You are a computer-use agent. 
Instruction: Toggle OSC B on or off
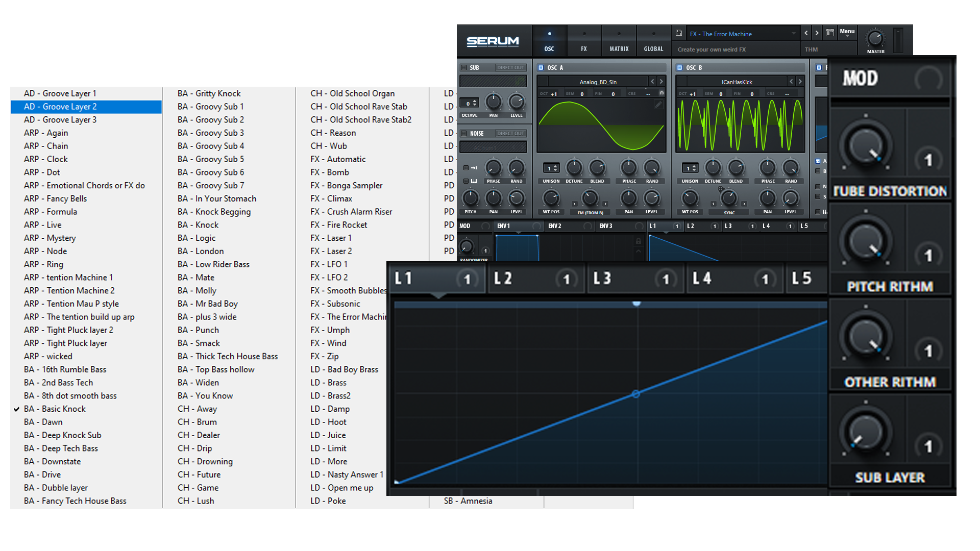click(x=679, y=68)
